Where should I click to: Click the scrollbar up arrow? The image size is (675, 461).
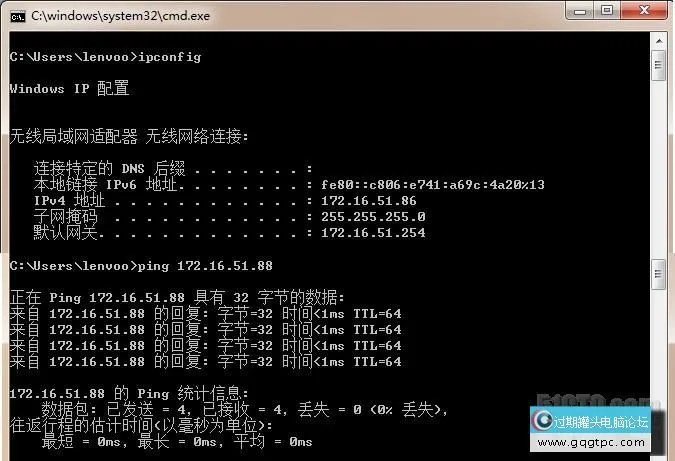tap(659, 41)
